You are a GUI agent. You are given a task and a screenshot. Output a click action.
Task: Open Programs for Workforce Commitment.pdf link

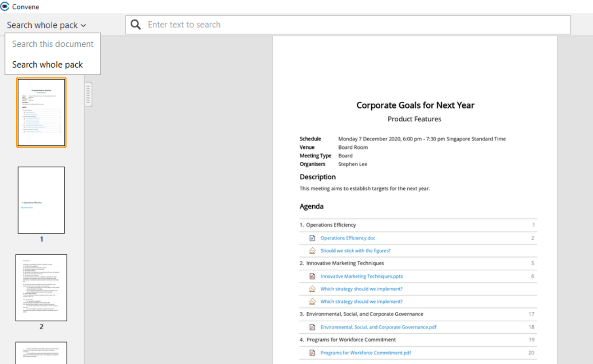click(365, 353)
